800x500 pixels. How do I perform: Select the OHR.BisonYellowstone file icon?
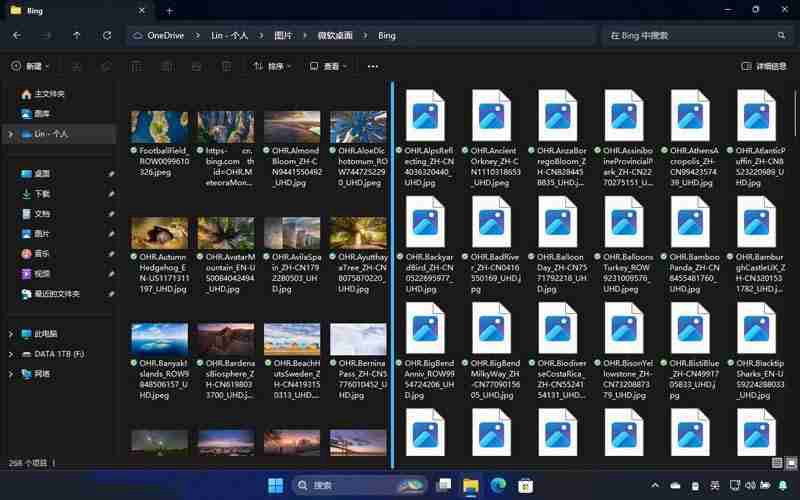coord(624,328)
